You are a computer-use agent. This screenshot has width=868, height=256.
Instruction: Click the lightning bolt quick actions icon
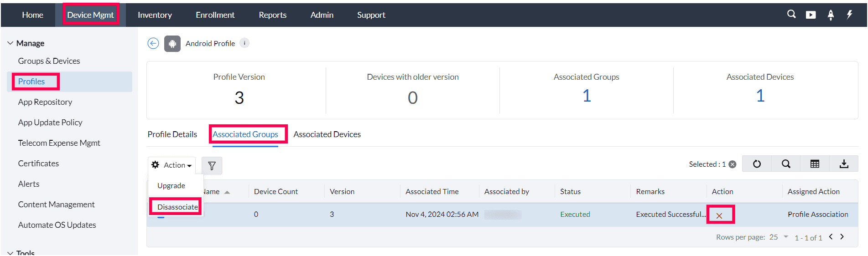[849, 15]
